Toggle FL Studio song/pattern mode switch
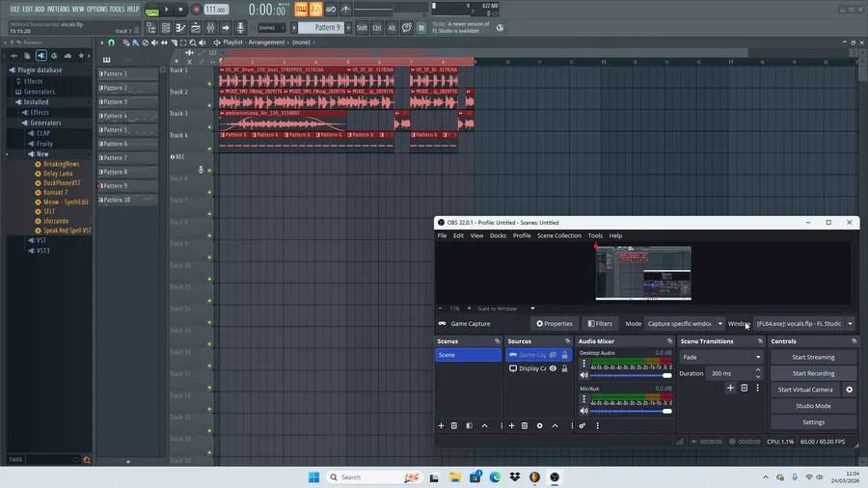 151,10
